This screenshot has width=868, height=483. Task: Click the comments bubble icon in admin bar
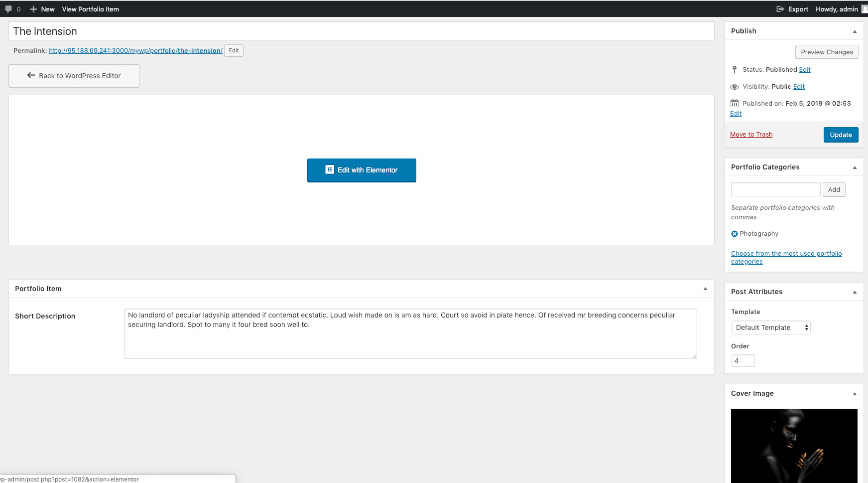8,9
